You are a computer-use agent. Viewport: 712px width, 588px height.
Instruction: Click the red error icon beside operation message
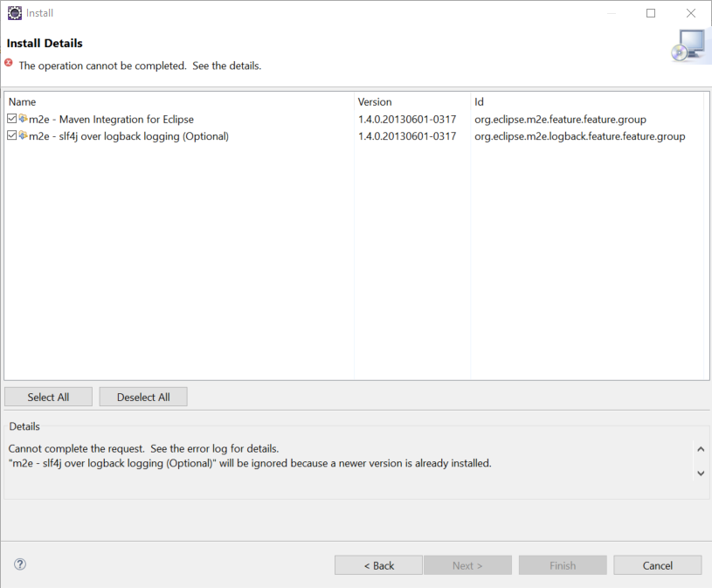pos(9,63)
